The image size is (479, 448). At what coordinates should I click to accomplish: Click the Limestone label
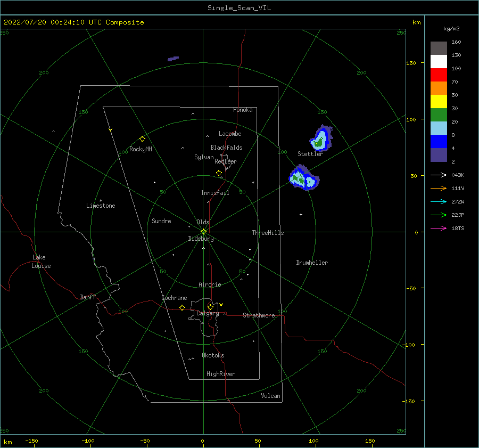point(101,206)
